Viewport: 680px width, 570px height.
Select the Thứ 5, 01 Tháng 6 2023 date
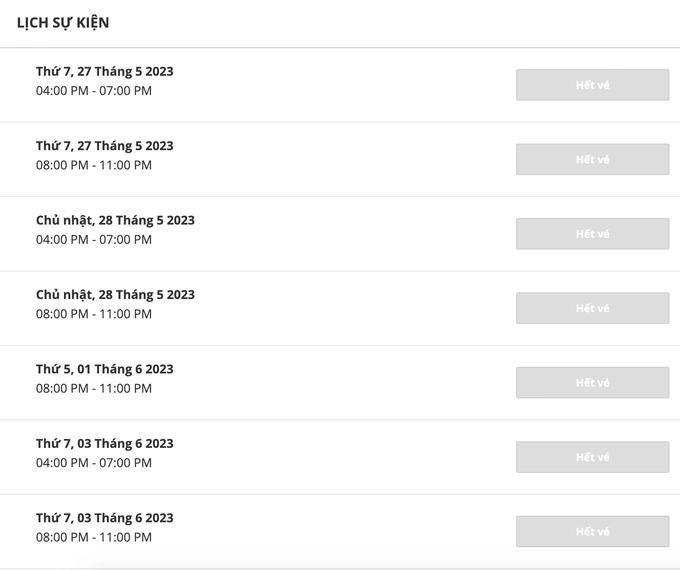point(104,369)
